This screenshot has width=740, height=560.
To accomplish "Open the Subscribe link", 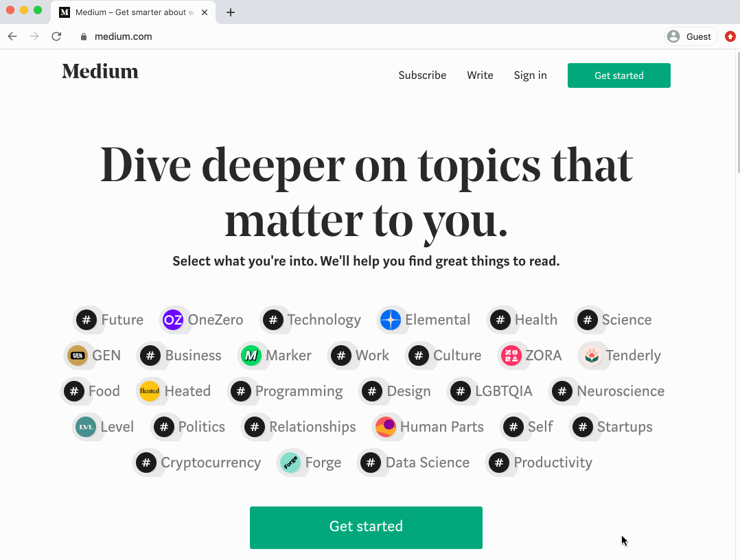I will coord(422,75).
